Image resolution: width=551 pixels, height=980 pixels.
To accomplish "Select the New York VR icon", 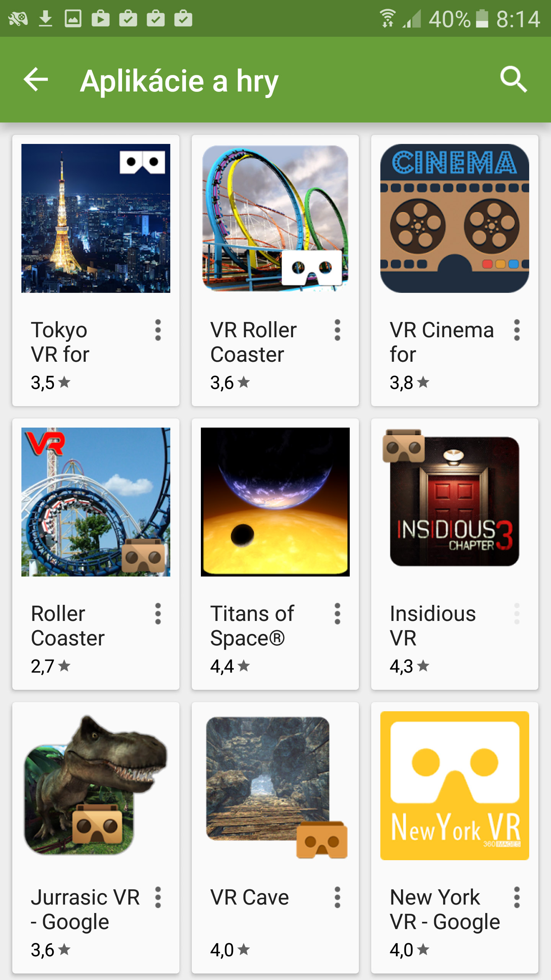I will click(x=455, y=786).
